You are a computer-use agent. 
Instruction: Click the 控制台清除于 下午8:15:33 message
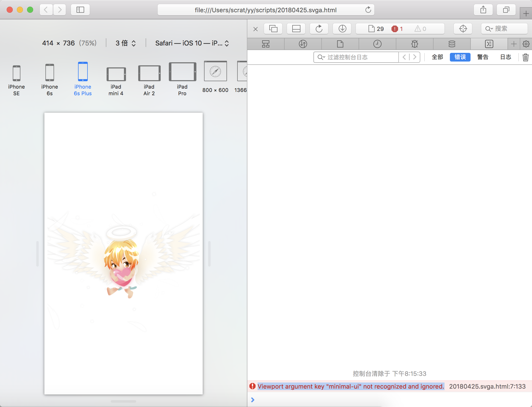pyautogui.click(x=389, y=374)
